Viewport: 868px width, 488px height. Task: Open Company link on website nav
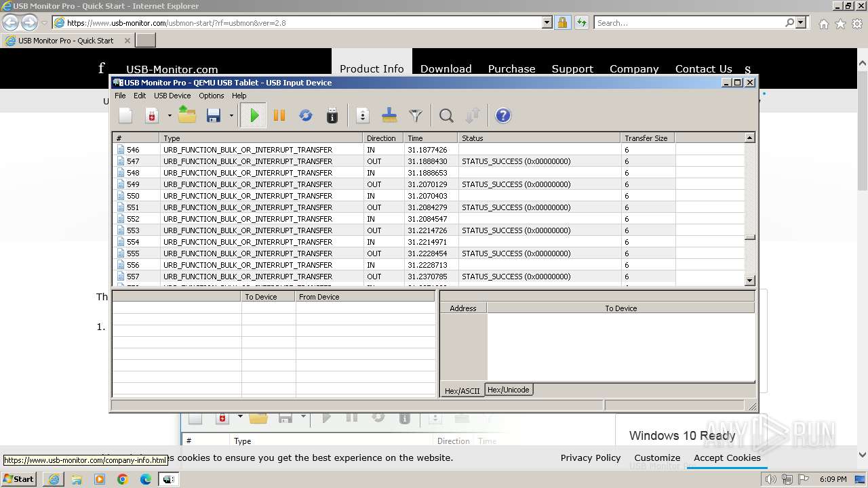634,69
